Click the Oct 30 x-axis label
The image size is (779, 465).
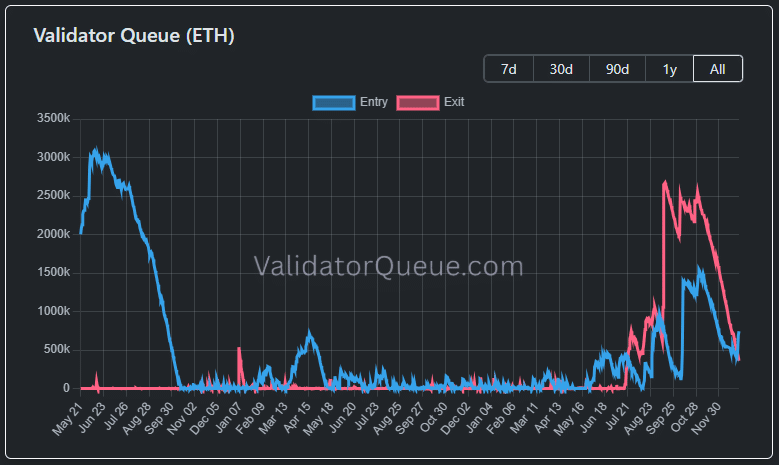(432, 419)
